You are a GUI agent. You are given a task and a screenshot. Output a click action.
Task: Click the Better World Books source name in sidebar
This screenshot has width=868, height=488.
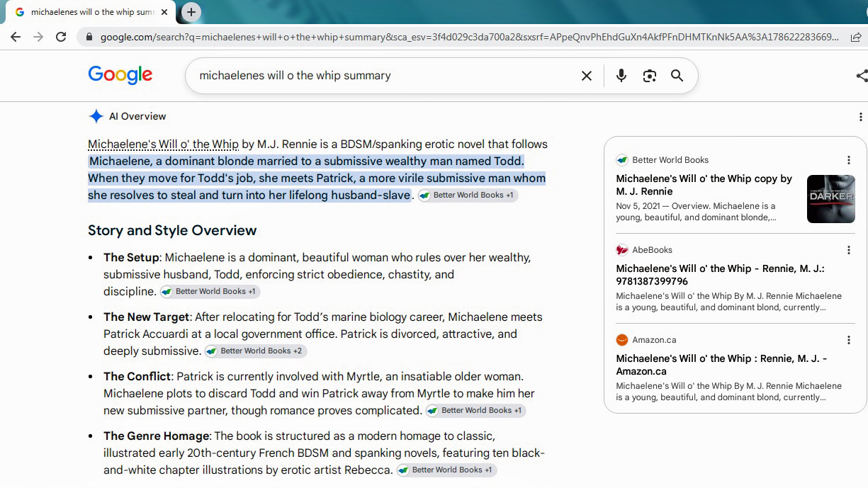(670, 160)
